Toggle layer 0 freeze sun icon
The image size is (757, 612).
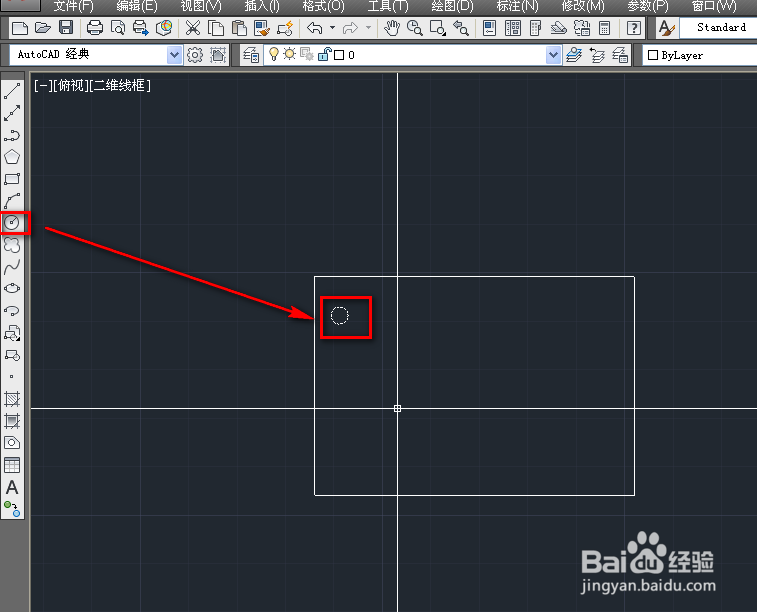tap(290, 54)
